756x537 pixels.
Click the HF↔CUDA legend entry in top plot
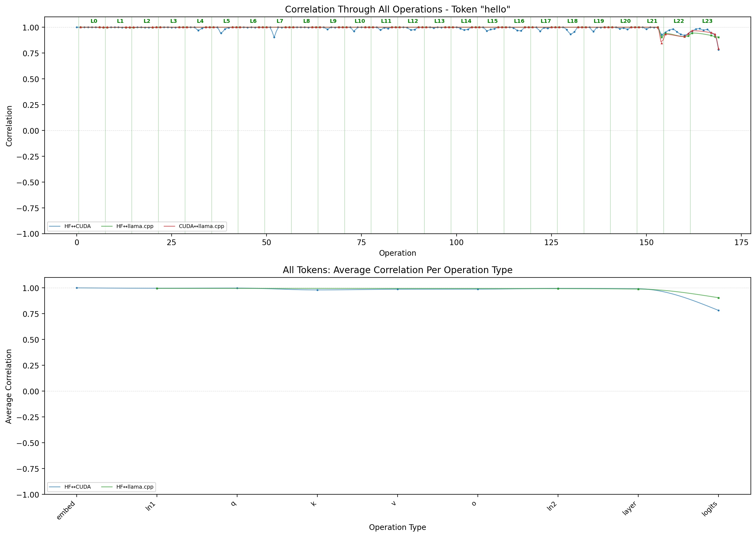tap(77, 226)
